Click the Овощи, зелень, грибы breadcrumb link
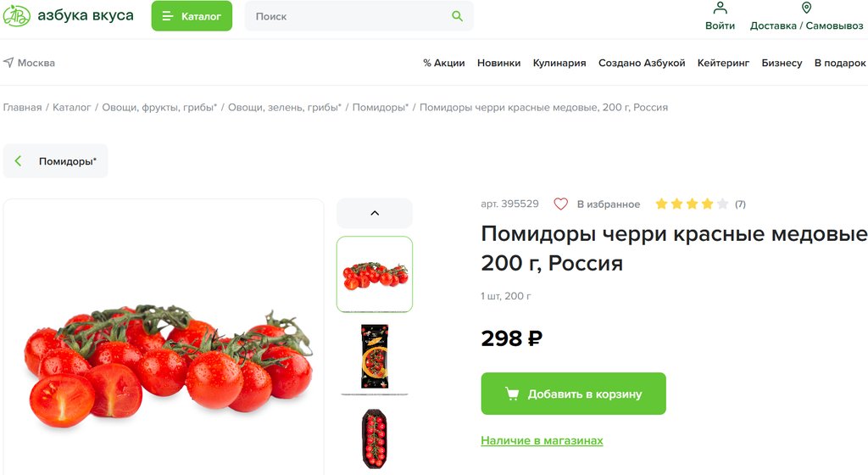This screenshot has height=475, width=868. pos(285,108)
